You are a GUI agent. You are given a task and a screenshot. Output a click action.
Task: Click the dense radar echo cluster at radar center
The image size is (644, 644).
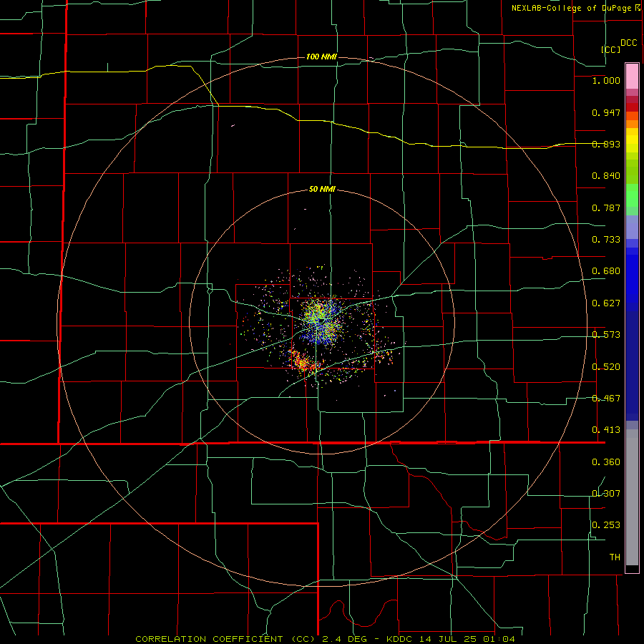[323, 321]
